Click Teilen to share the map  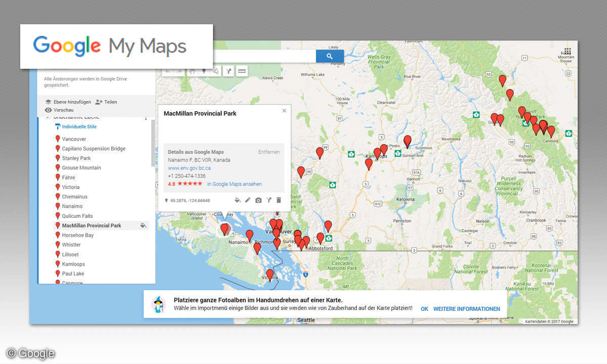pyautogui.click(x=106, y=102)
